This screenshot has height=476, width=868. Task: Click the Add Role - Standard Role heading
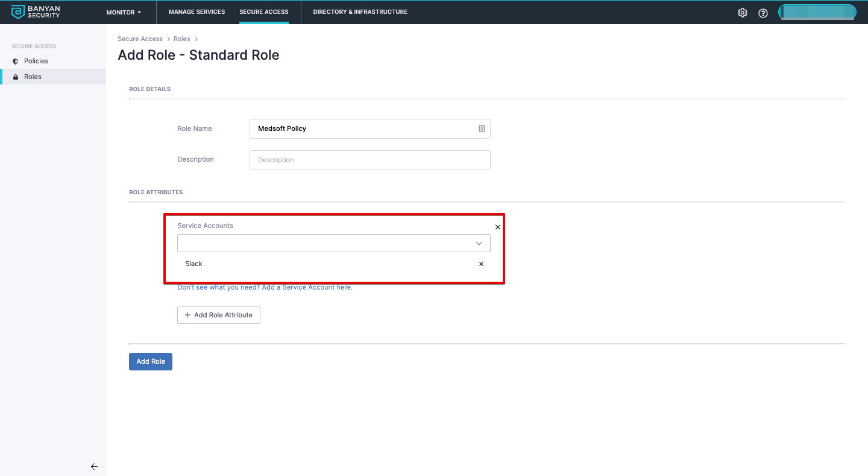pos(198,55)
